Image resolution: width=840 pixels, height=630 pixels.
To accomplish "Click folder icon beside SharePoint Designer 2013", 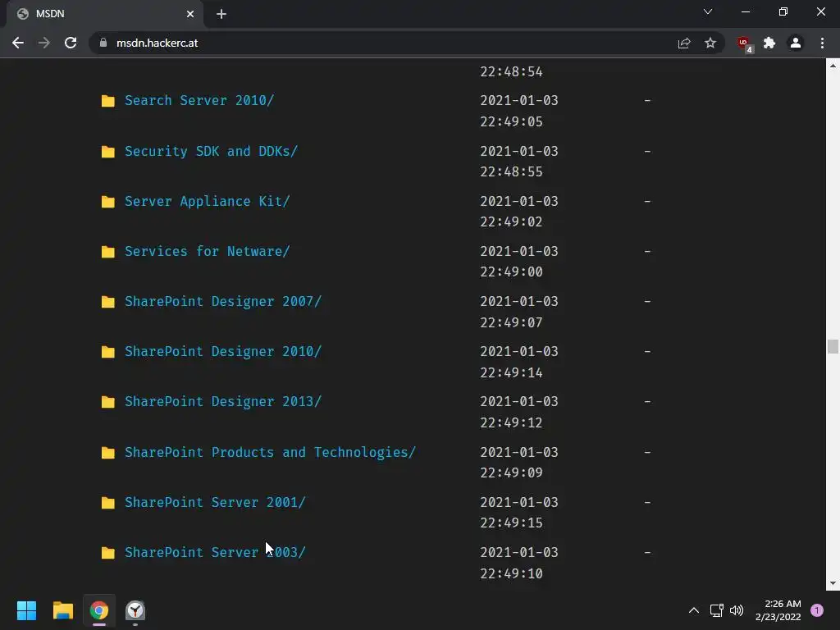I will tap(108, 402).
